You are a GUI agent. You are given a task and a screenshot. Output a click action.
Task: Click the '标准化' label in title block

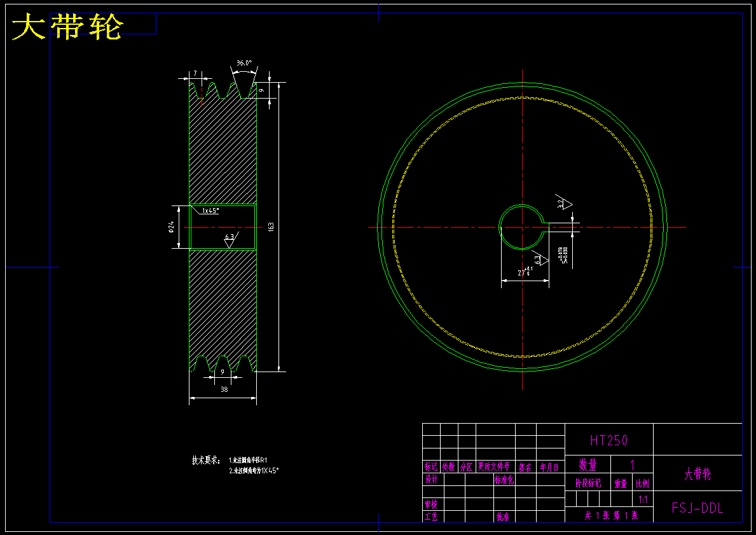504,480
